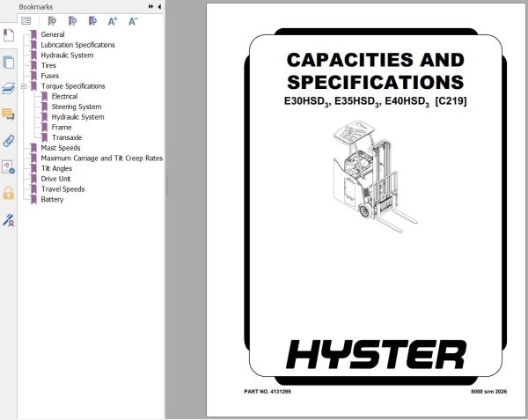This screenshot has height=420, width=528.
Task: Expand all bookmarks using double-arrow icon
Action: (x=150, y=6)
